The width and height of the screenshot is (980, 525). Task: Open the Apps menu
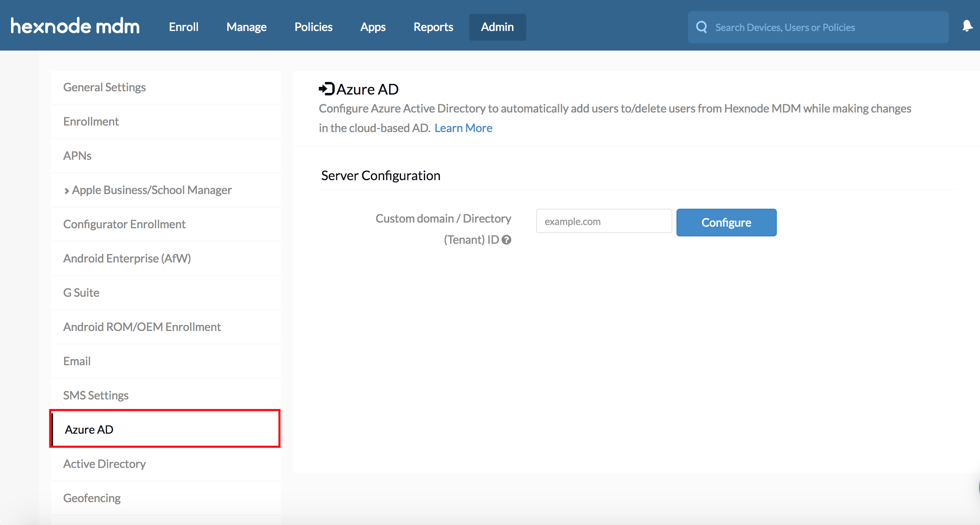tap(373, 27)
